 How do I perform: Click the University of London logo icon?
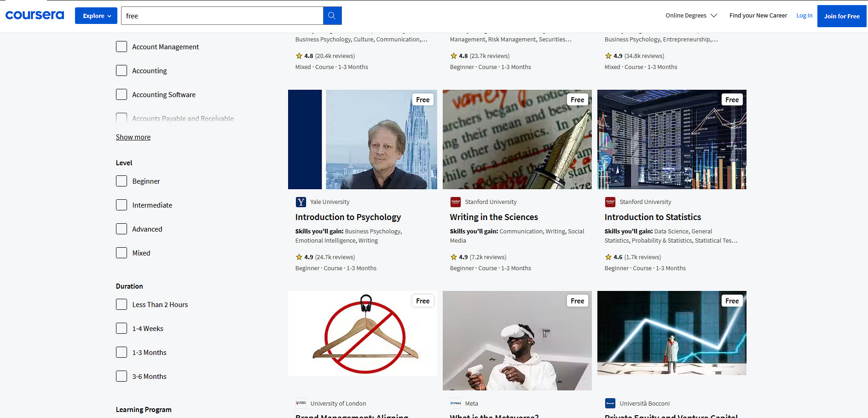301,404
